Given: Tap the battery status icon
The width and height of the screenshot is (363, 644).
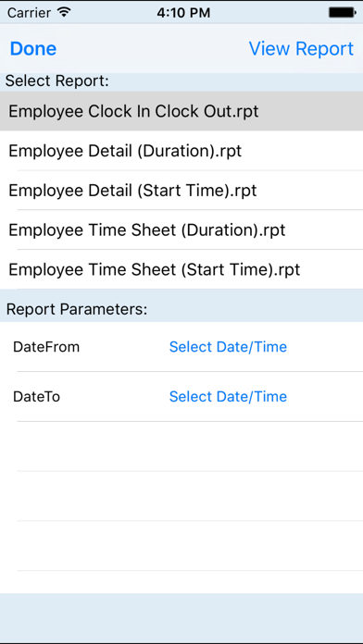Looking at the screenshot, I should coord(342,12).
